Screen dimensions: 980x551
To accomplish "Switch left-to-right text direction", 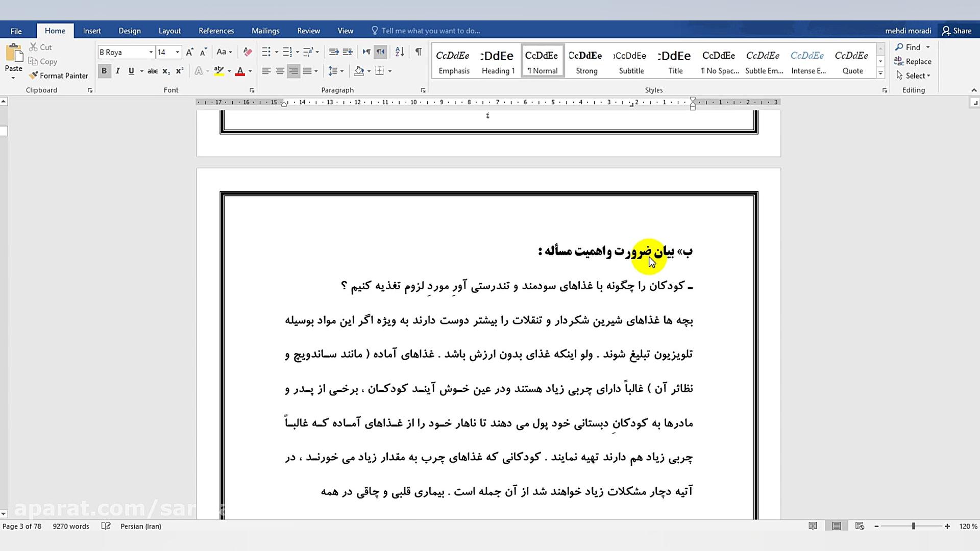I will tap(366, 52).
